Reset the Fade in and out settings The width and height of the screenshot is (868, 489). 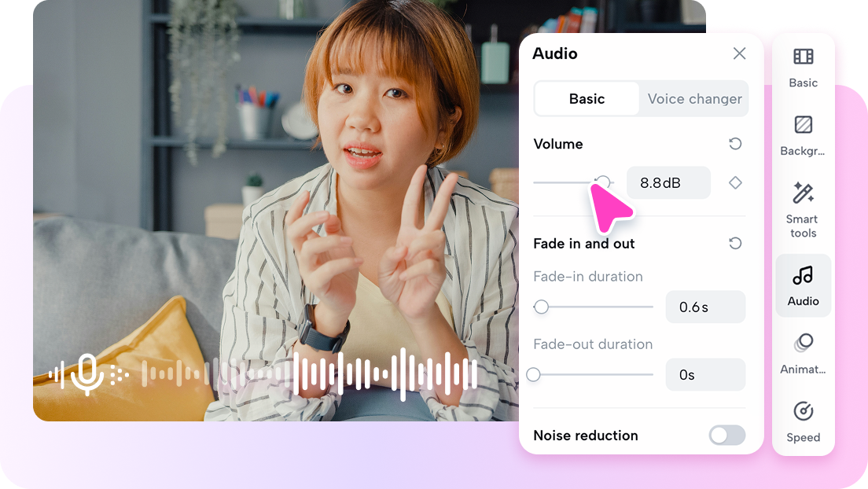coord(735,243)
